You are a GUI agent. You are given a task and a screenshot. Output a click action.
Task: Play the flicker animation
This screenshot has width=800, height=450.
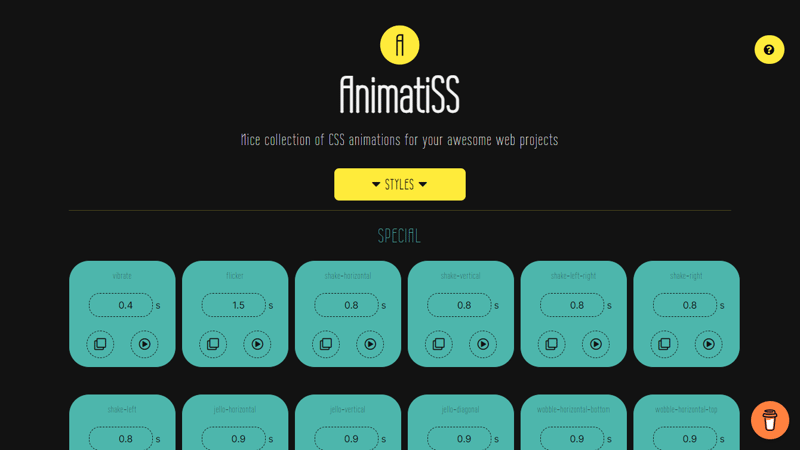coord(257,344)
